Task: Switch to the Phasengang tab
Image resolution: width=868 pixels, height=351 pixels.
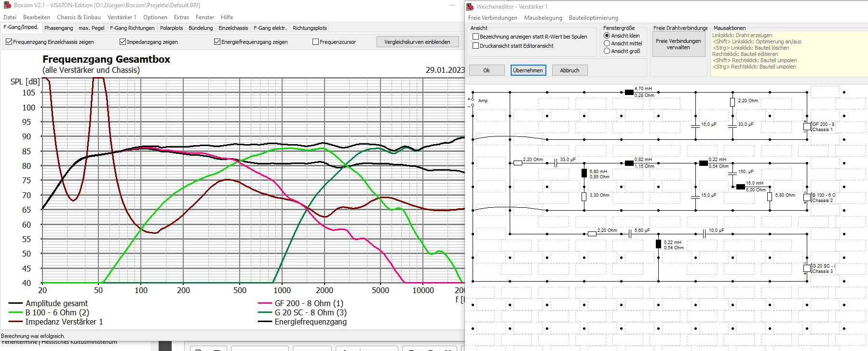Action: pyautogui.click(x=59, y=28)
